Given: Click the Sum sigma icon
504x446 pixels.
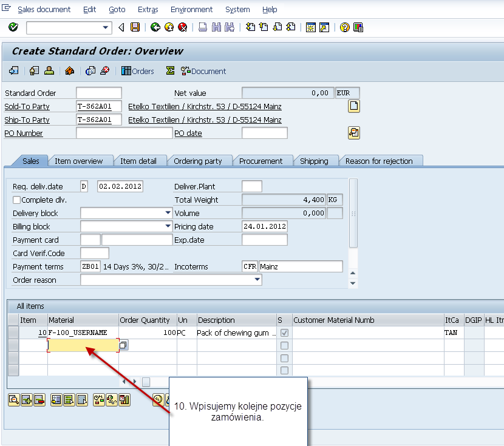Looking at the screenshot, I should point(170,70).
